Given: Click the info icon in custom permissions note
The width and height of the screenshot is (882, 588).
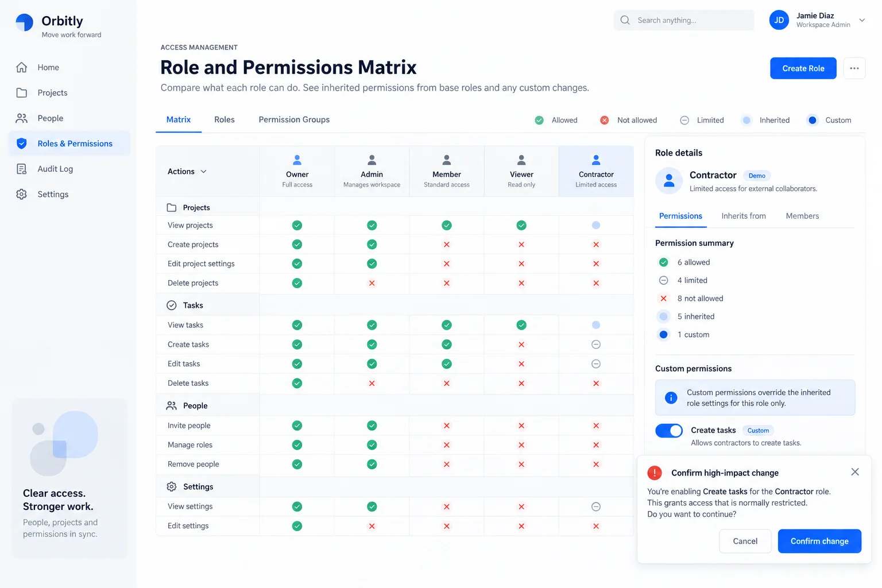Looking at the screenshot, I should (671, 398).
